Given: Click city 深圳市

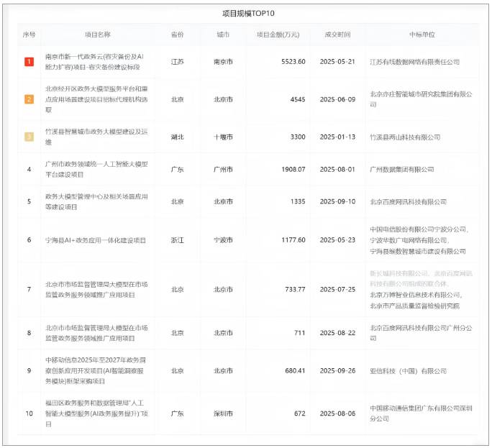Looking at the screenshot, I should coord(223,413).
